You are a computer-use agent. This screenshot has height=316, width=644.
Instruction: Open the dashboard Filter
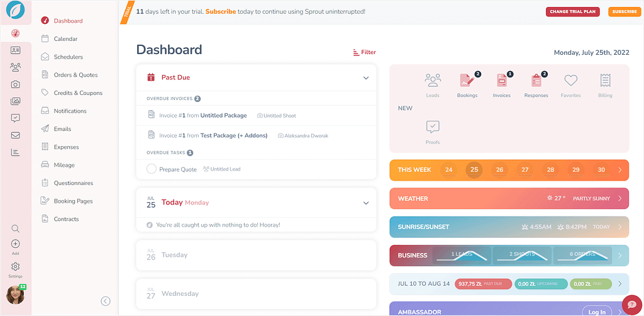pos(365,52)
